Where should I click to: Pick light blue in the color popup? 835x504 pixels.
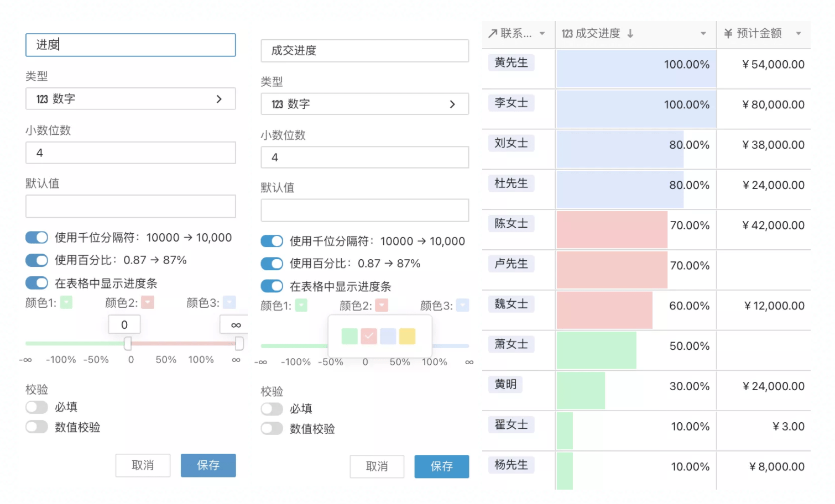(388, 336)
